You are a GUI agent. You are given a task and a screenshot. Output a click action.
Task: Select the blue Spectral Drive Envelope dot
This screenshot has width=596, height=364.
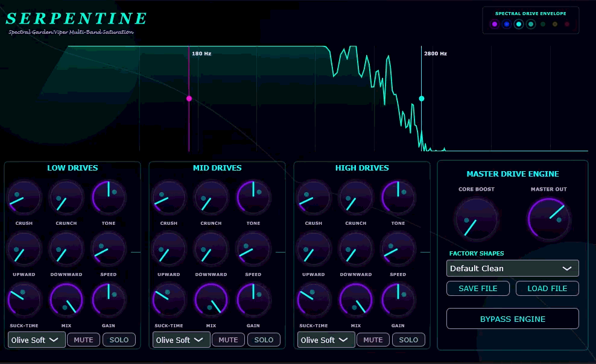tap(507, 24)
